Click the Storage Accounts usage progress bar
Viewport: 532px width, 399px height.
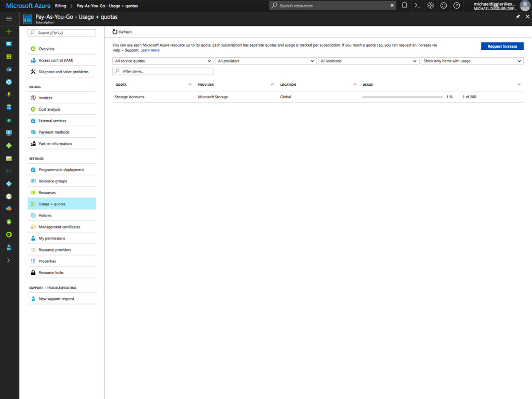[x=403, y=97]
